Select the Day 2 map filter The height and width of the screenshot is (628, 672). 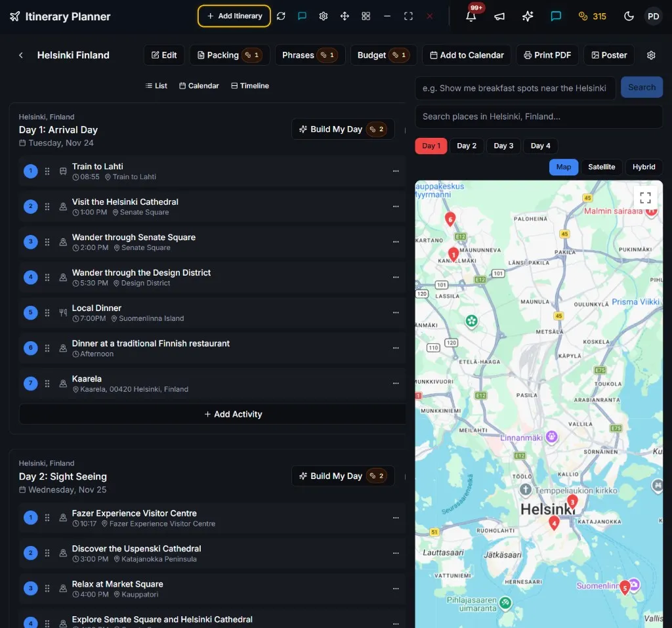click(x=467, y=146)
